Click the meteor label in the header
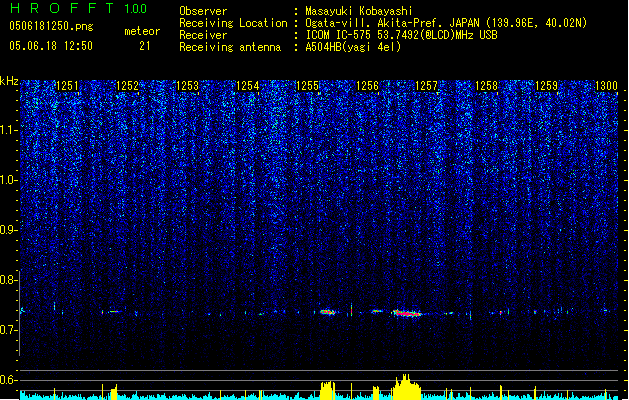The height and width of the screenshot is (400, 629). coord(142,31)
